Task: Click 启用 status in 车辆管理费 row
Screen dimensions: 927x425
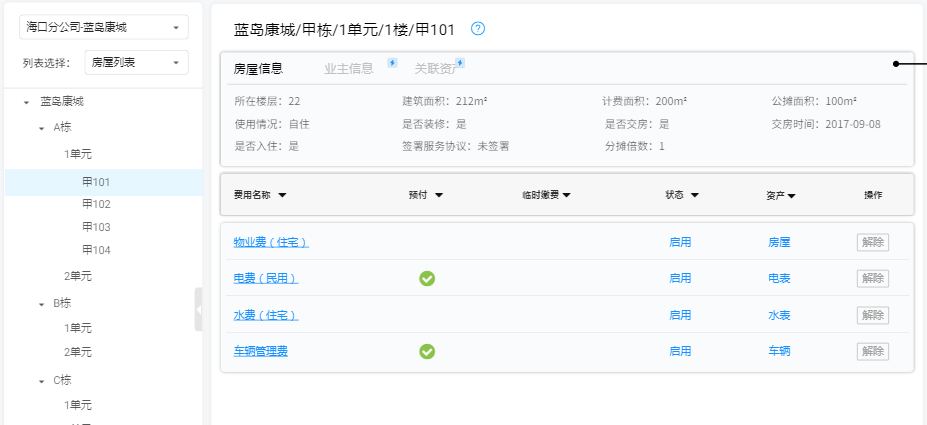Action: point(680,351)
